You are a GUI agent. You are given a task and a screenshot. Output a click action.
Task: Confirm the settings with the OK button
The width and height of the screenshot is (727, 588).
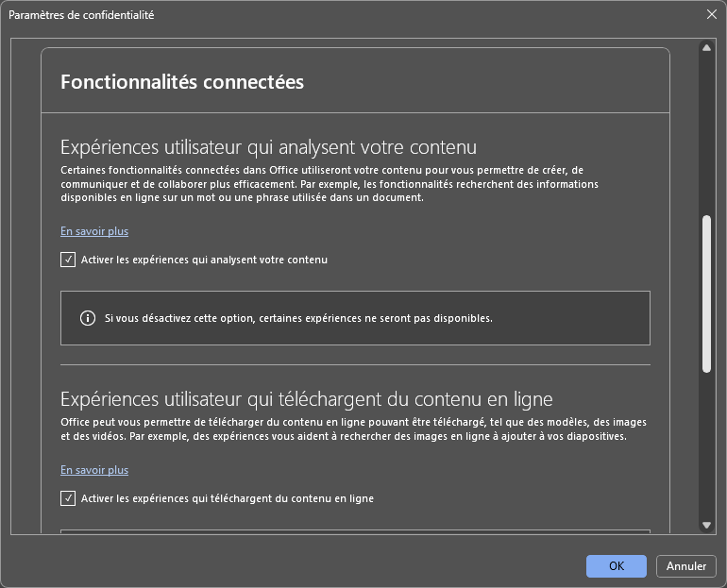coord(617,566)
